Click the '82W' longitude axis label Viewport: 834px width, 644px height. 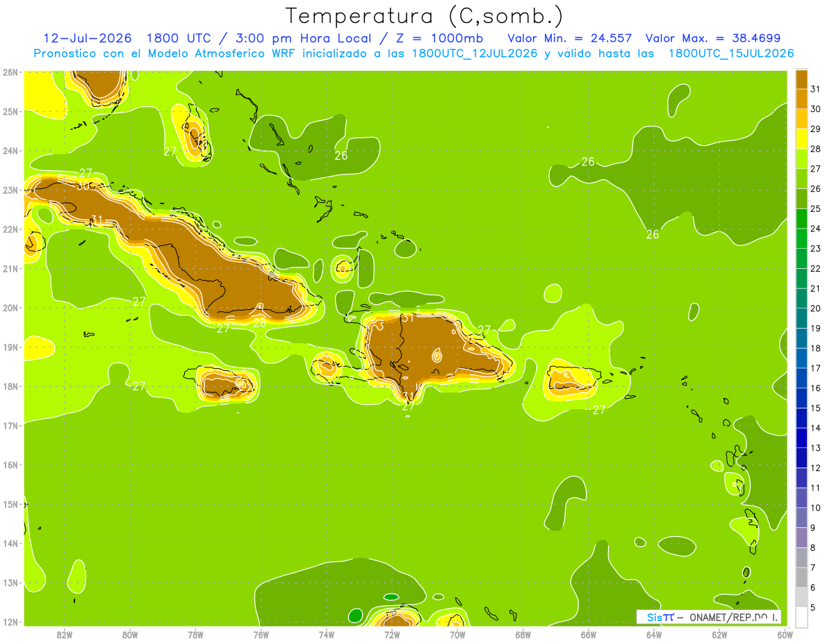65,634
